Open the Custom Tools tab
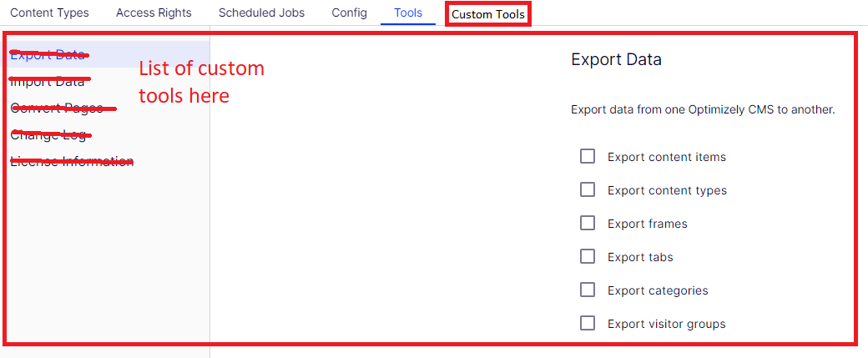This screenshot has width=868, height=358. pos(488,14)
